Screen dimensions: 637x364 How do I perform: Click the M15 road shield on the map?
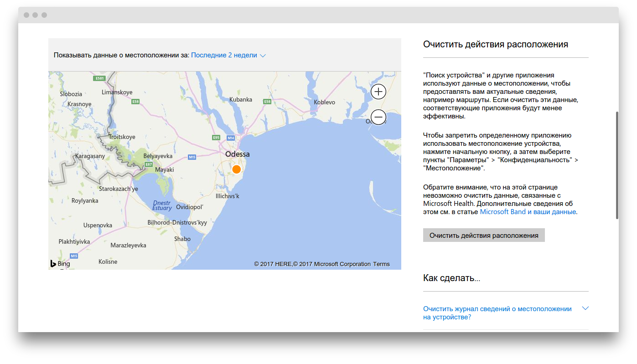coord(192,157)
